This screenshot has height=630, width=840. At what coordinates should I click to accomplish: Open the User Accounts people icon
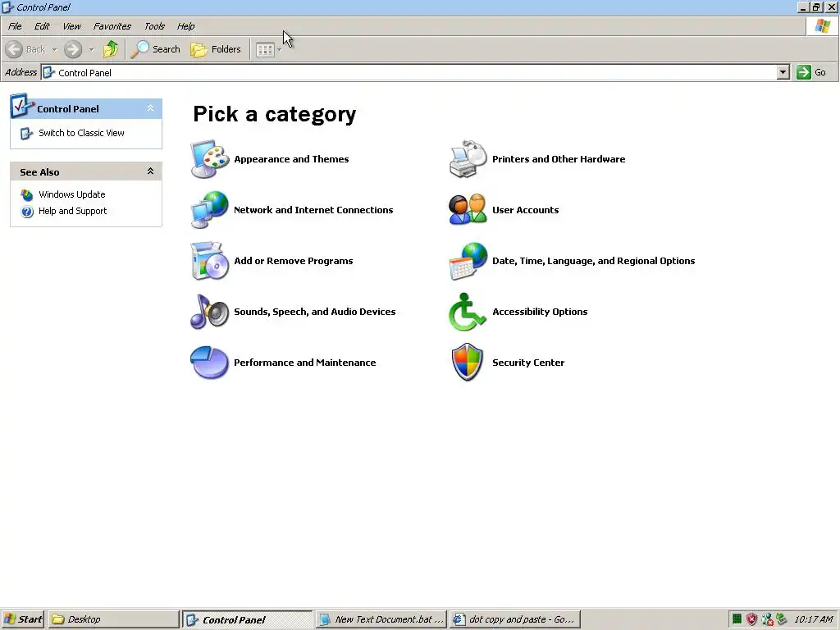click(468, 210)
